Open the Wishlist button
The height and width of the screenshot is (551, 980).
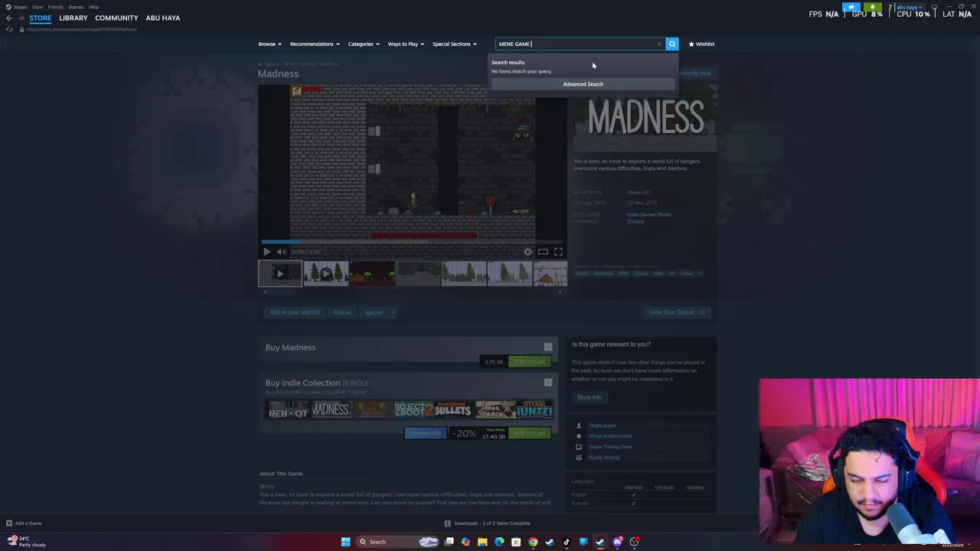701,44
